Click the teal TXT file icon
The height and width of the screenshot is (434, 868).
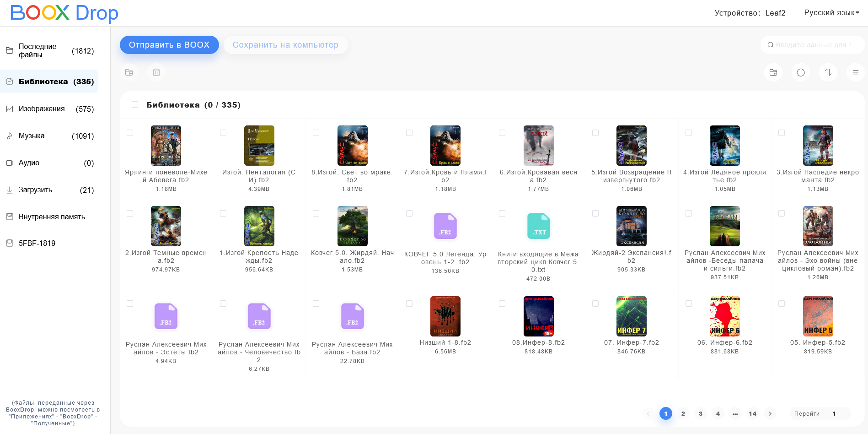tap(539, 226)
